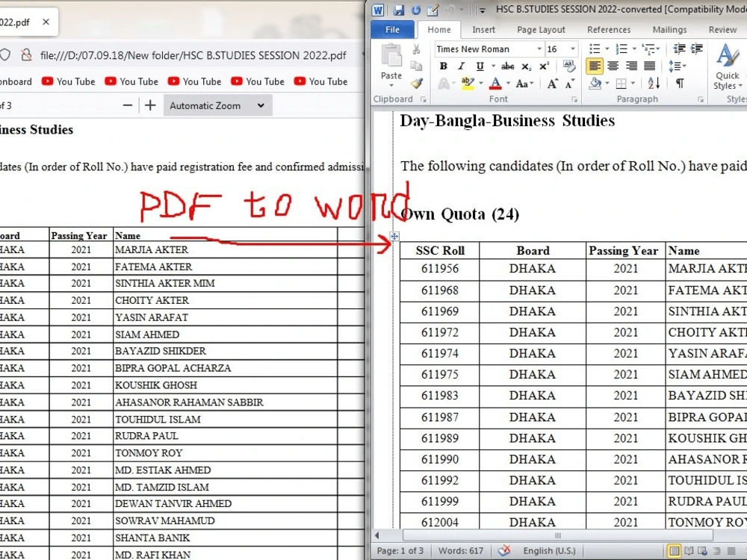Click the Copy icon in Clipboard group
747x560 pixels.
tap(416, 66)
